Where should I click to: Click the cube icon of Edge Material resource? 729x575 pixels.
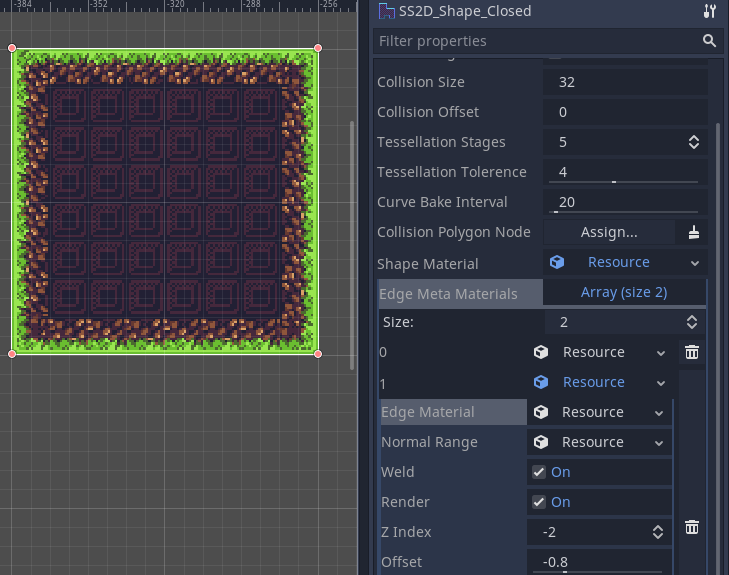(541, 412)
